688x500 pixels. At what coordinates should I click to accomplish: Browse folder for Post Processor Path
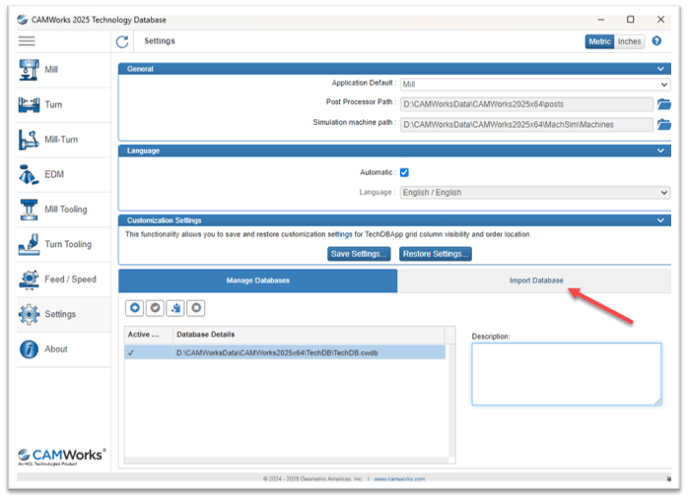point(664,104)
